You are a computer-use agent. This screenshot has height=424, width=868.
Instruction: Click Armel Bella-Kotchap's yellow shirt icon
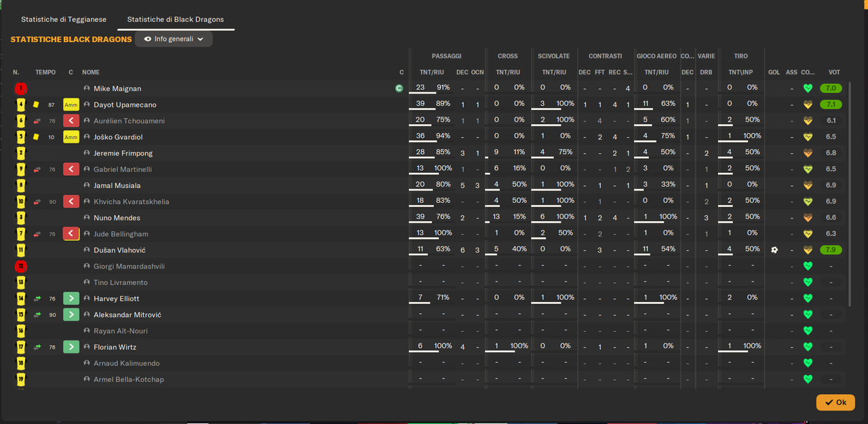point(21,379)
